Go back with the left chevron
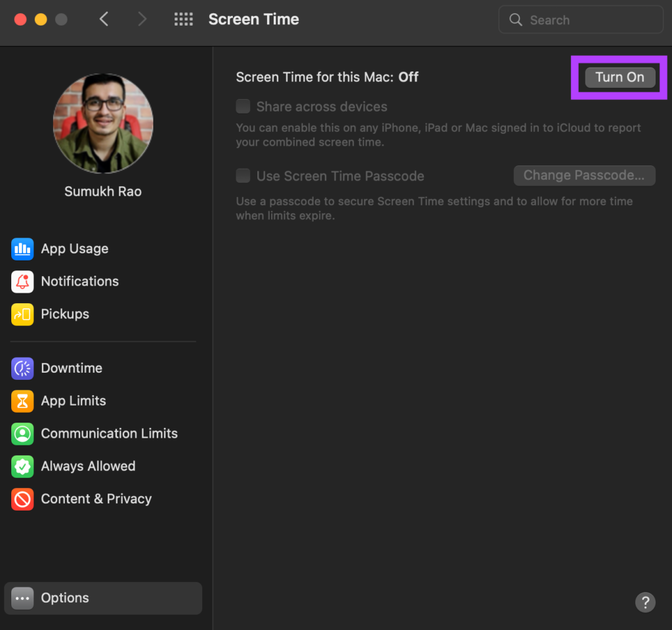The height and width of the screenshot is (630, 672). click(x=104, y=19)
